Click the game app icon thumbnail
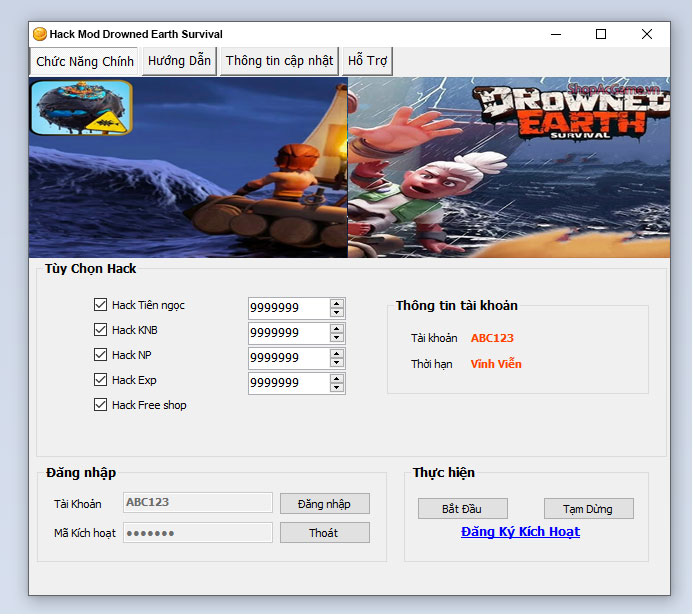The height and width of the screenshot is (616, 693). 81,108
